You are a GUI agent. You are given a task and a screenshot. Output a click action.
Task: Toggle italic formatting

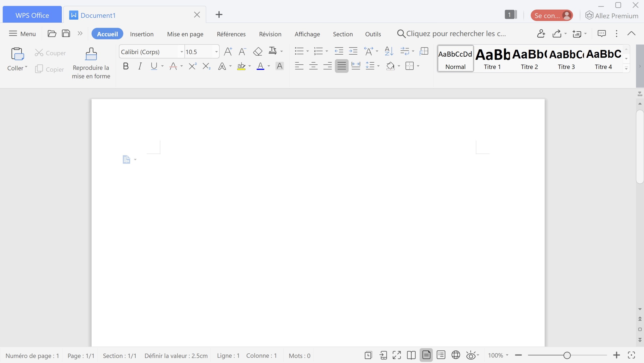(140, 66)
